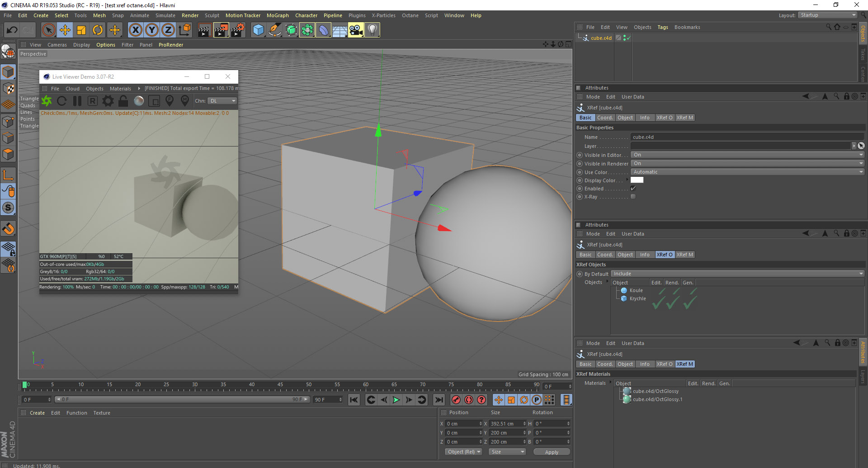
Task: Jump to the start of animation
Action: click(x=354, y=400)
